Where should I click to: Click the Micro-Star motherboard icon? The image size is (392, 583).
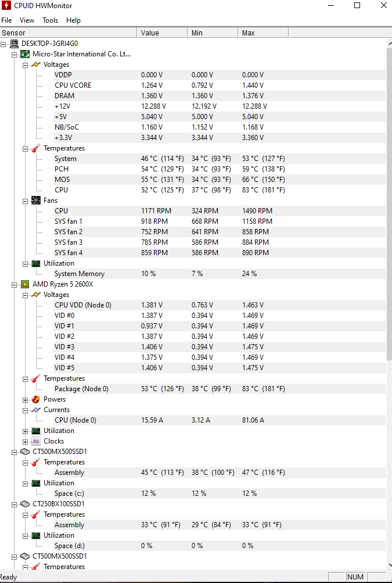[25, 54]
